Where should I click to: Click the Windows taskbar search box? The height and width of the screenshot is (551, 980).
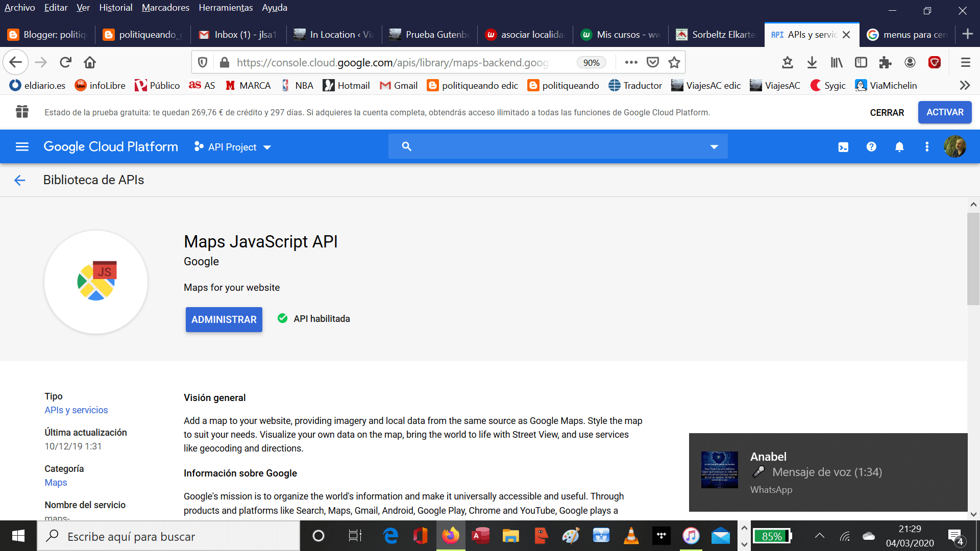(168, 536)
